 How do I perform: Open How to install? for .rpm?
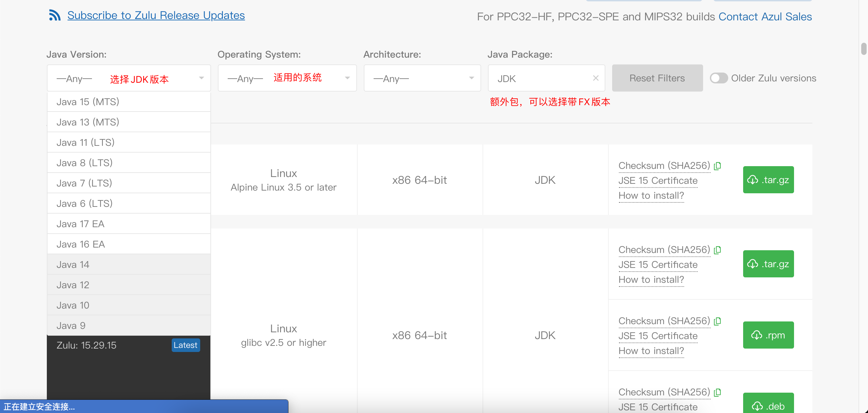click(651, 351)
